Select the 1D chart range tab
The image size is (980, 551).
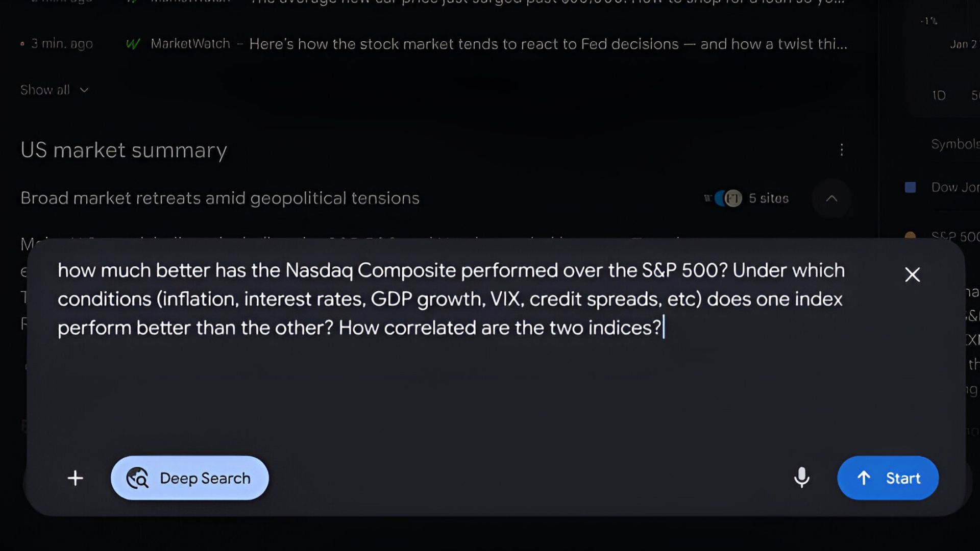click(x=939, y=95)
